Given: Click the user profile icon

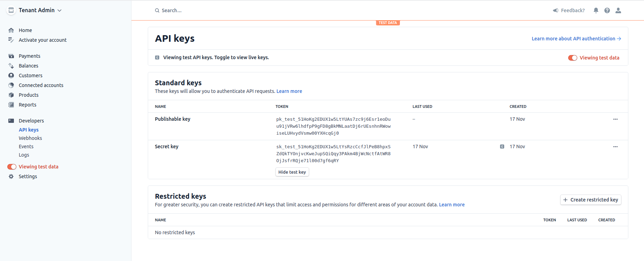Looking at the screenshot, I should click(x=618, y=10).
